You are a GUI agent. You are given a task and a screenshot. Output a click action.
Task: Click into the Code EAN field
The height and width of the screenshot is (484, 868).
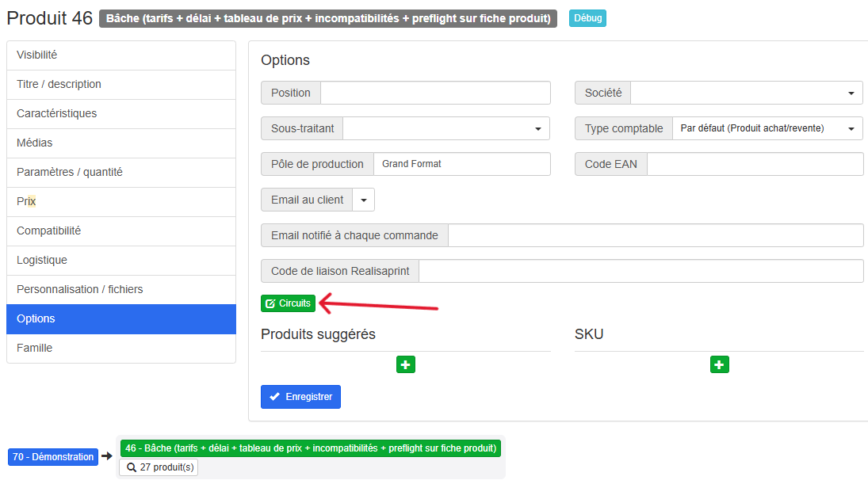pos(755,164)
